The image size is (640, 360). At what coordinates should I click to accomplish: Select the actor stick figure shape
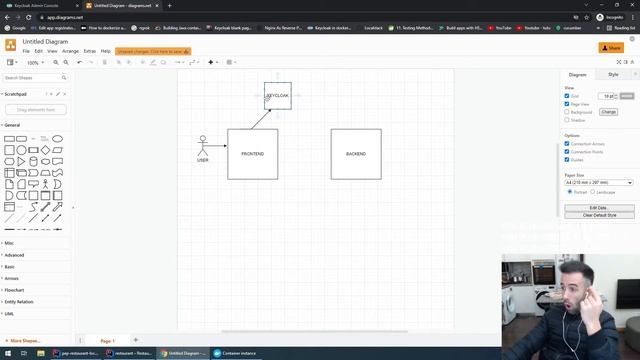(45, 184)
